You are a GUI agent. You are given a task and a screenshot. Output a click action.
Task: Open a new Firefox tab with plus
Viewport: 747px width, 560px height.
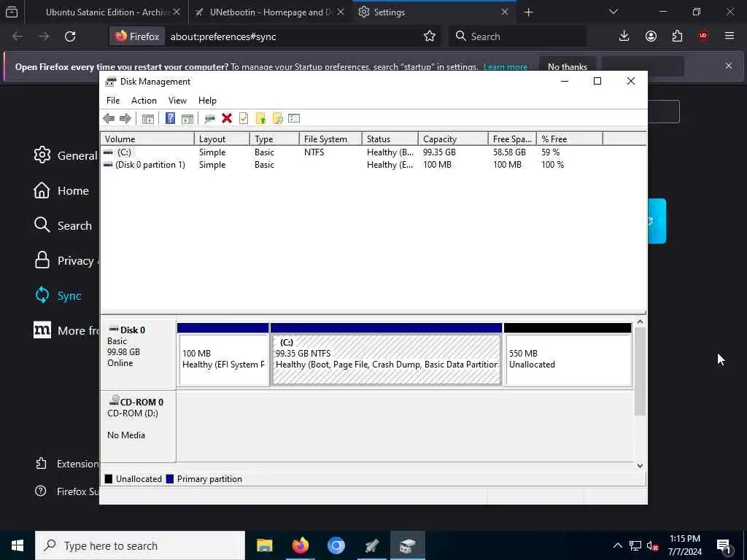tap(528, 12)
